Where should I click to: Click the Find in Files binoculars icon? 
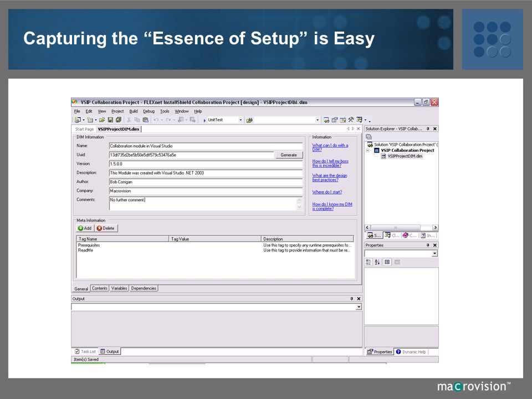[x=250, y=120]
